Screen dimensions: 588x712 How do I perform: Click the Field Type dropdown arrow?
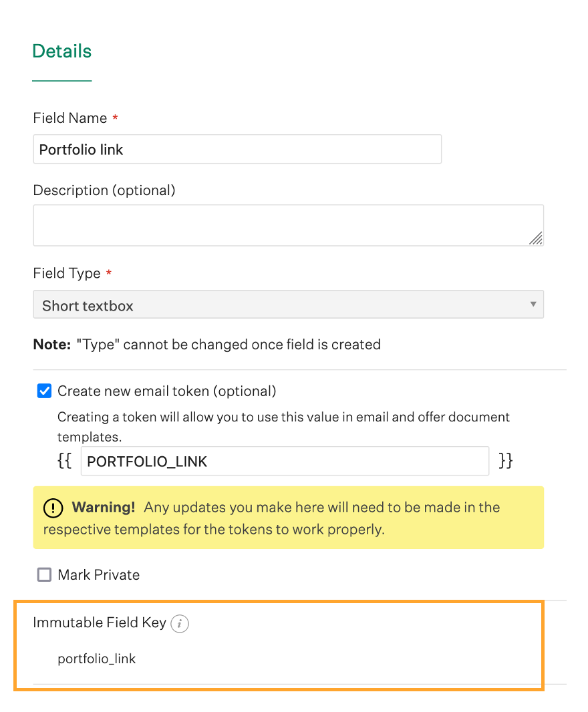click(x=533, y=305)
